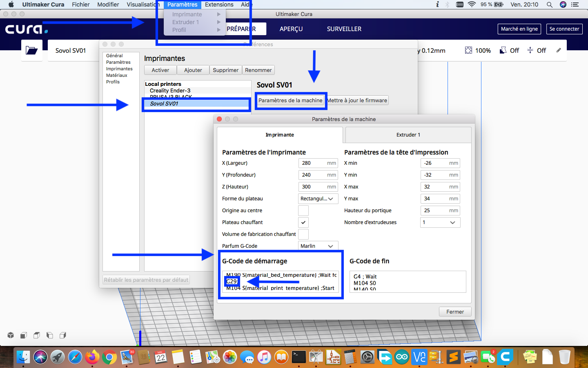This screenshot has height=368, width=588.
Task: Open KiCad icon in the dock
Action: pos(333,357)
